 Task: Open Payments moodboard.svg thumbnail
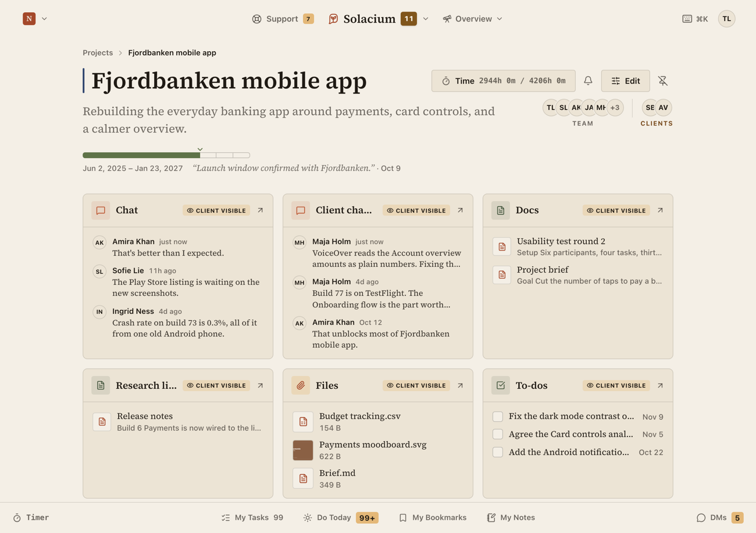pyautogui.click(x=303, y=450)
